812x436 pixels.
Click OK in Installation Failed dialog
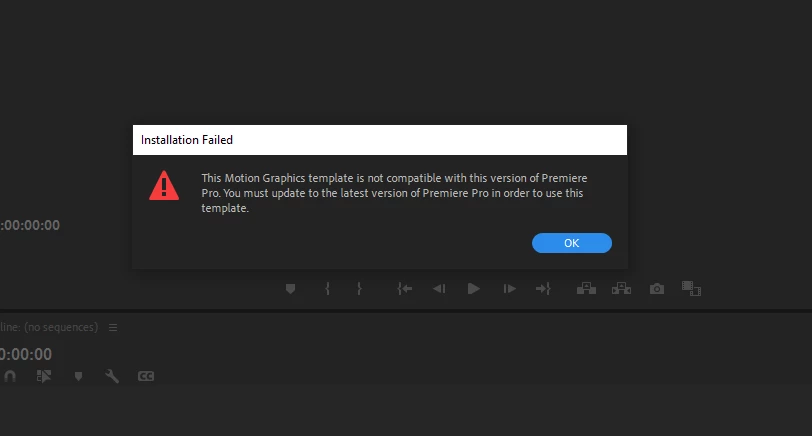572,243
